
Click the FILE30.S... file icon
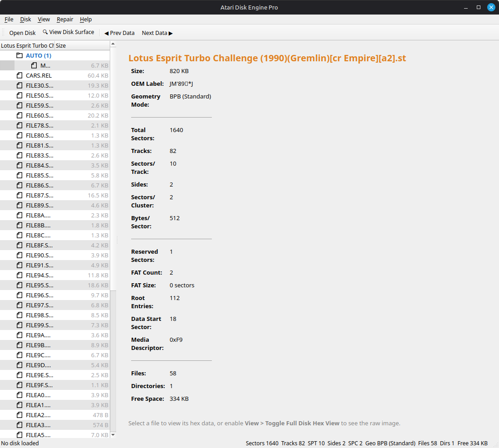coord(20,85)
